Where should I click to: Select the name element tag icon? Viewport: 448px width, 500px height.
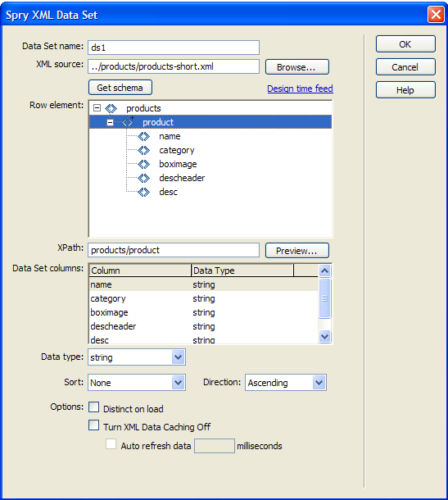pos(143,137)
